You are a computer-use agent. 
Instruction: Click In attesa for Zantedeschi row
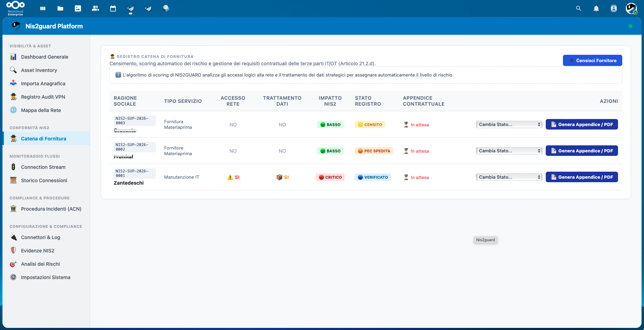(416, 177)
